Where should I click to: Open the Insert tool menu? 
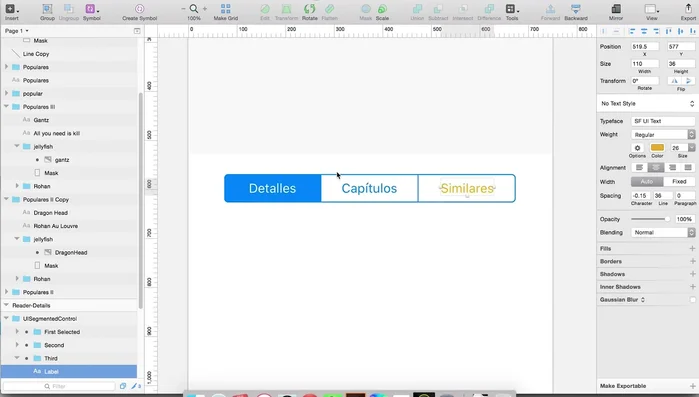tap(11, 9)
